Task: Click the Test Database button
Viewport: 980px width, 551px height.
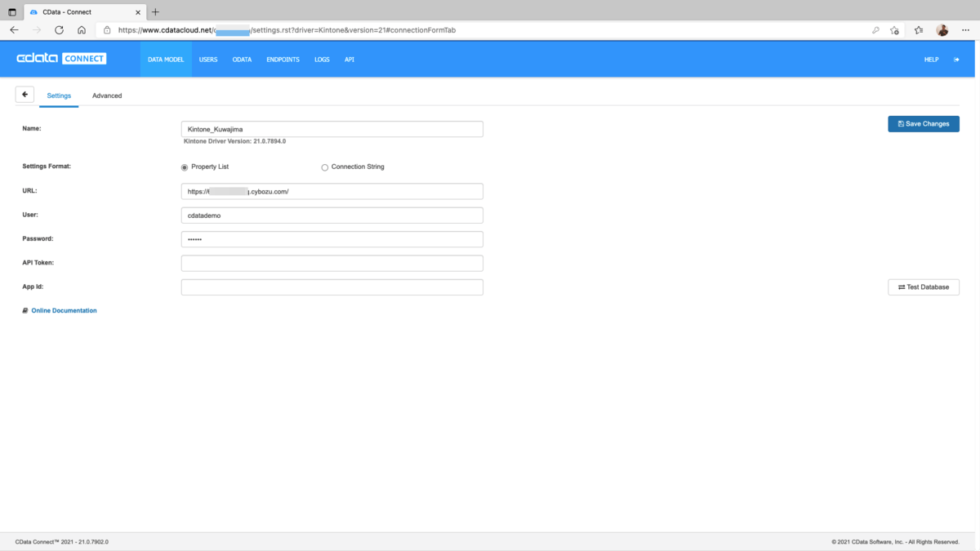Action: (x=924, y=287)
